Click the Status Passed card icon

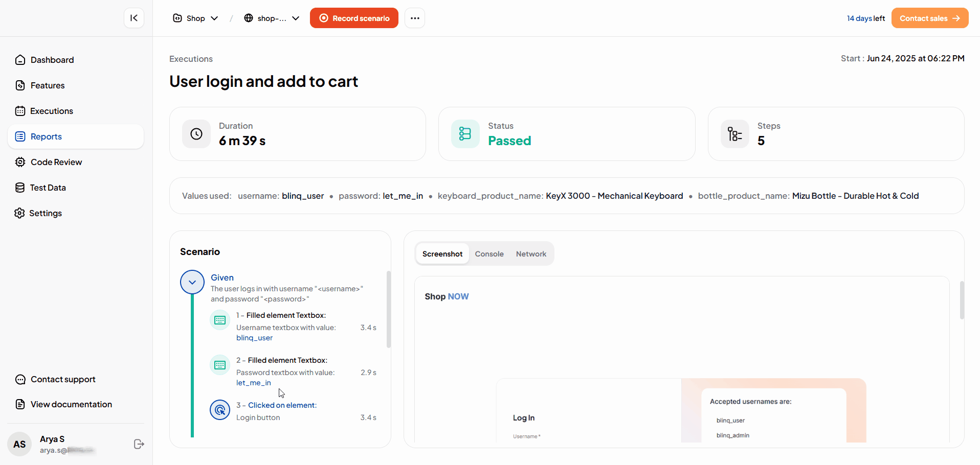[x=465, y=134]
